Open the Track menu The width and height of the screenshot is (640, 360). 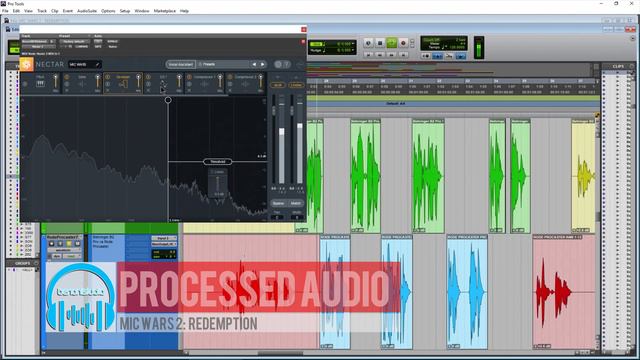(x=42, y=11)
